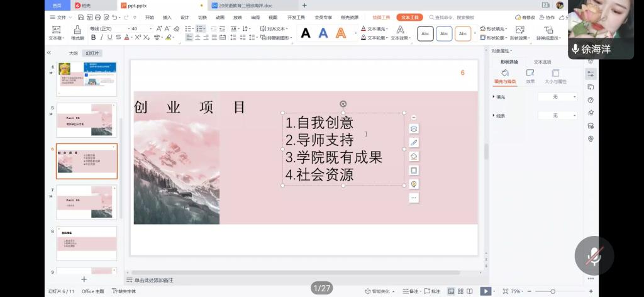Image resolution: width=644 pixels, height=297 pixels.
Task: Expand the 线条 line section
Action: tap(494, 116)
